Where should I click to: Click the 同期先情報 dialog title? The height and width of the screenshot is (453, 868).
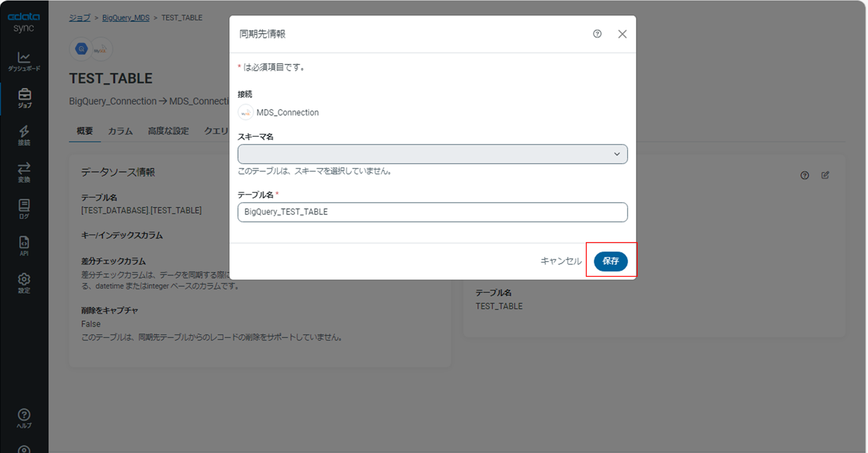[262, 34]
